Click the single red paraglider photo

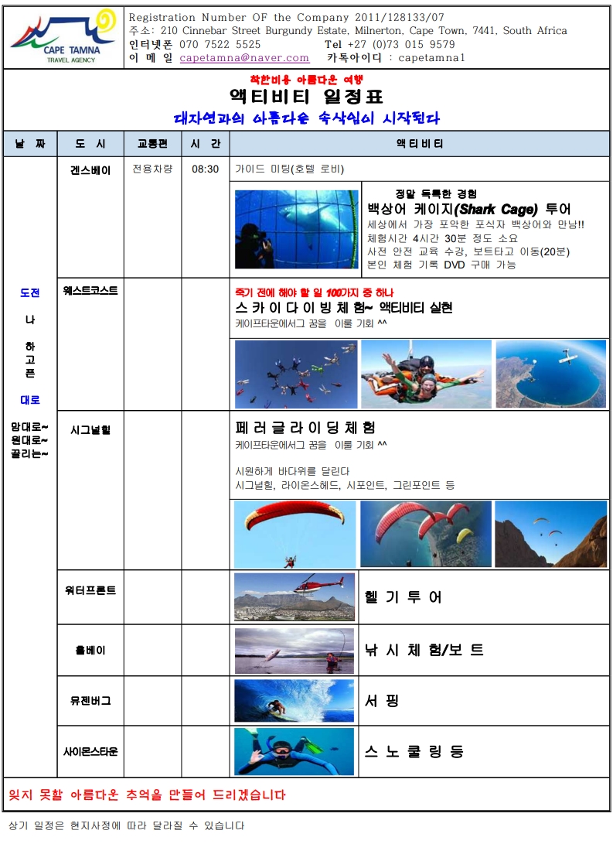tap(295, 535)
